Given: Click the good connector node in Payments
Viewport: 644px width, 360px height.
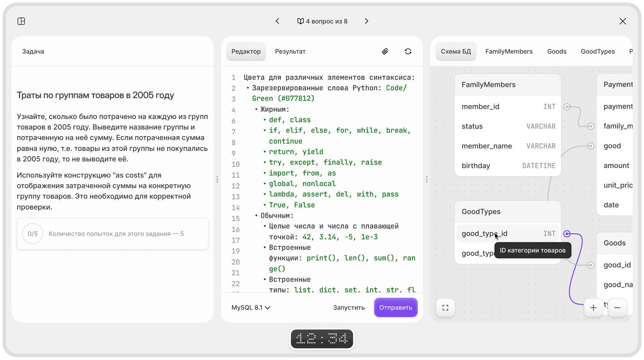Looking at the screenshot, I should point(591,146).
